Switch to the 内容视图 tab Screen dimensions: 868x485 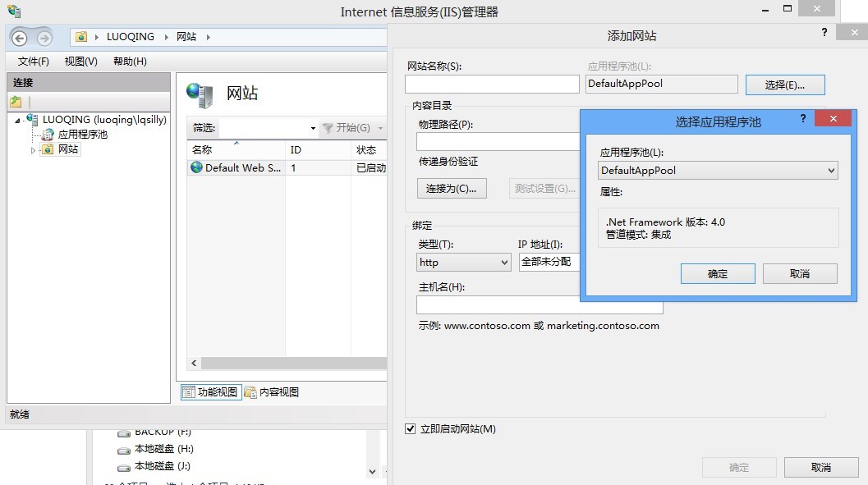(x=272, y=392)
